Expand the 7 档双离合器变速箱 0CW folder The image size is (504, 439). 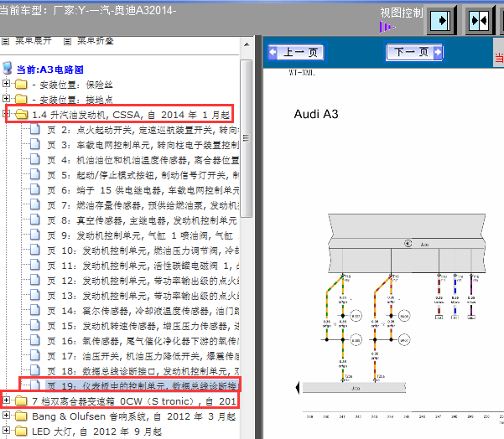pyautogui.click(x=6, y=400)
